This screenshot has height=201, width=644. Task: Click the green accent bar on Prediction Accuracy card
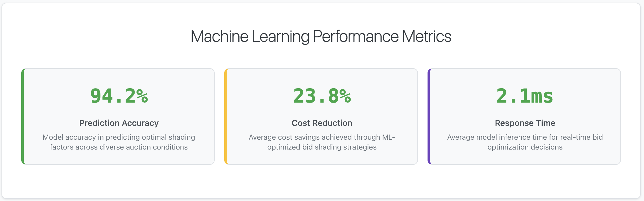[23, 116]
